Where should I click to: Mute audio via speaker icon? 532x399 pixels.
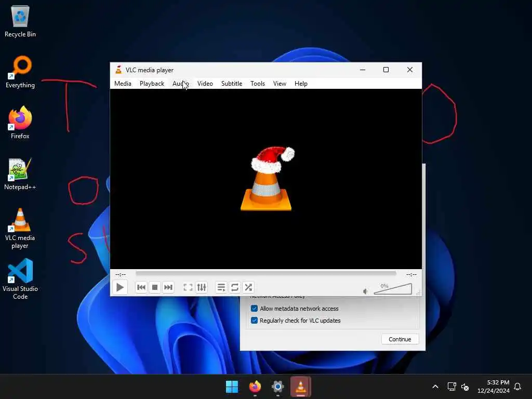[x=365, y=291]
